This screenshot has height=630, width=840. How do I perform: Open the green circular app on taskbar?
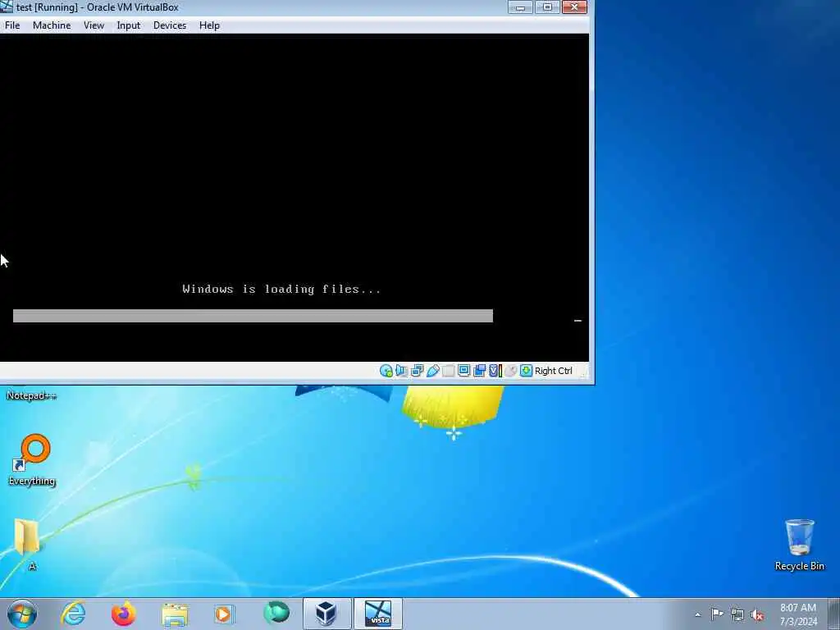tap(276, 613)
